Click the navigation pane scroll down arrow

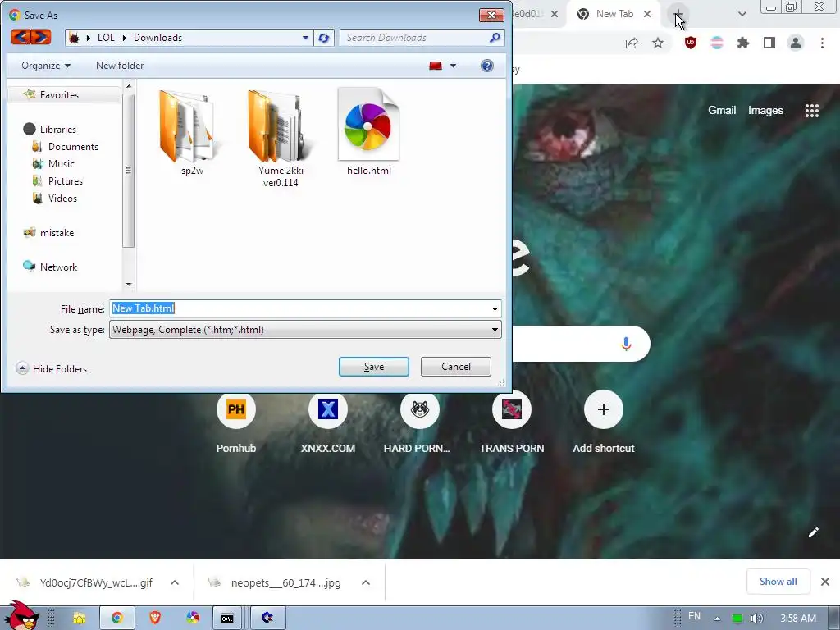129,285
